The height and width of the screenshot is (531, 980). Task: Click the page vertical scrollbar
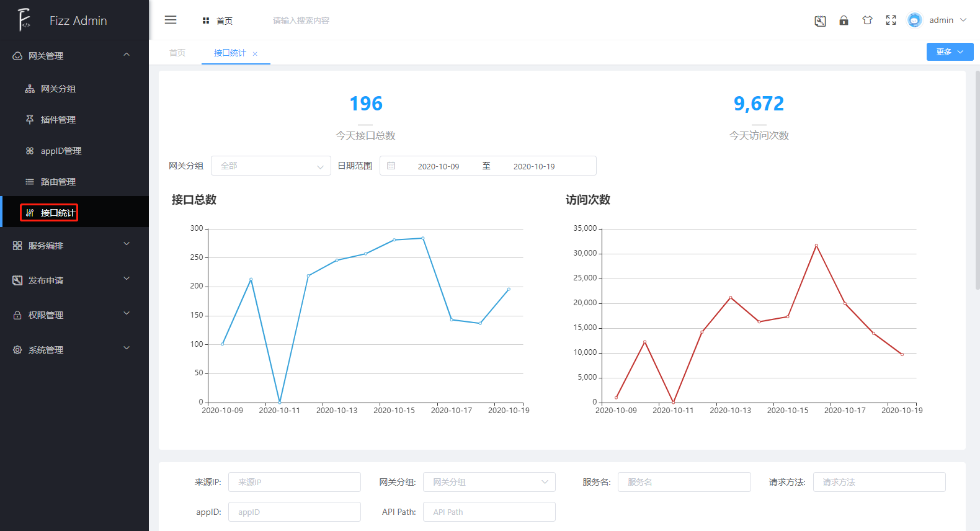coord(977,186)
